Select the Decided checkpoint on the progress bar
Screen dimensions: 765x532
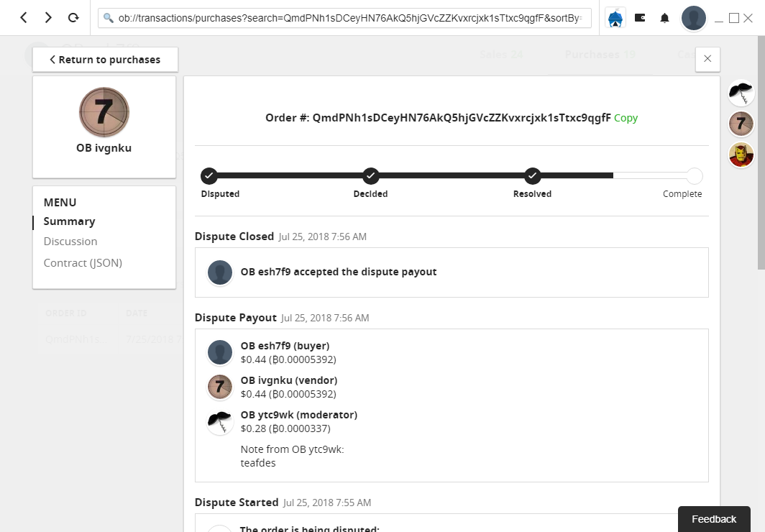[370, 175]
